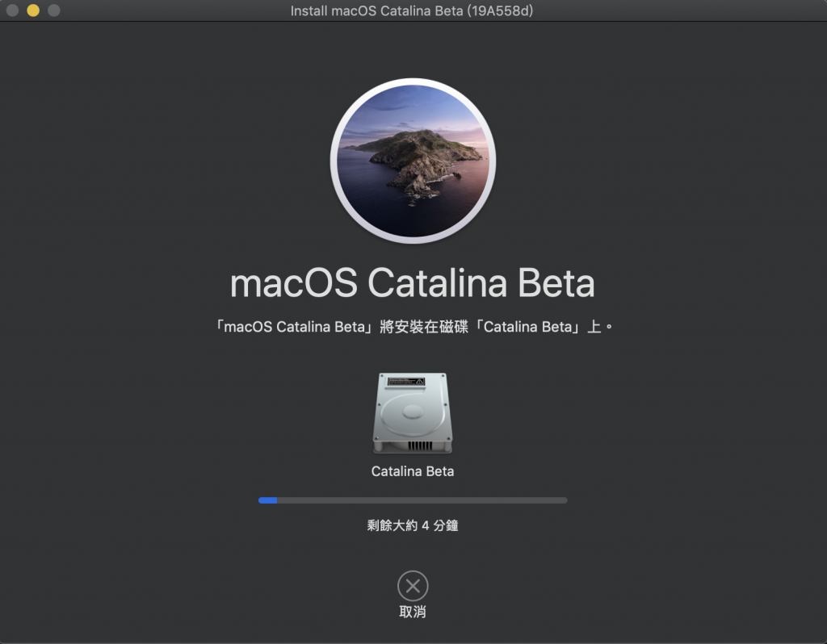Click the gray zoom window button
The image size is (827, 644).
pos(54,10)
